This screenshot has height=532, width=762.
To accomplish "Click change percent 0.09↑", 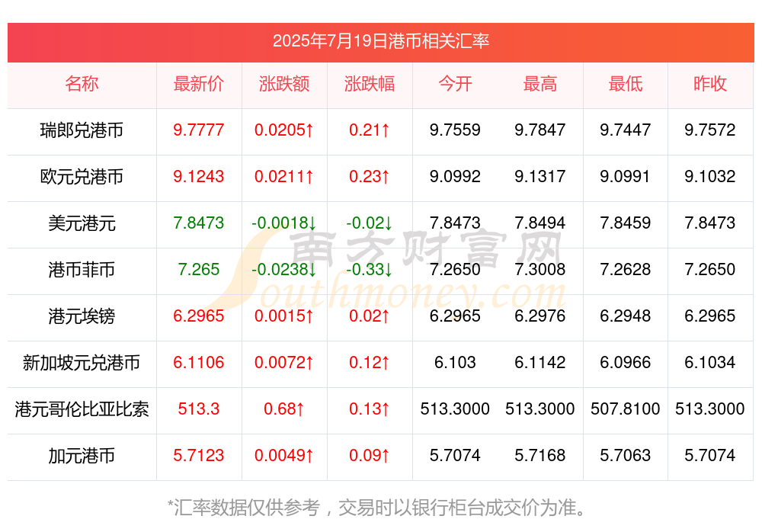I will click(x=370, y=456).
